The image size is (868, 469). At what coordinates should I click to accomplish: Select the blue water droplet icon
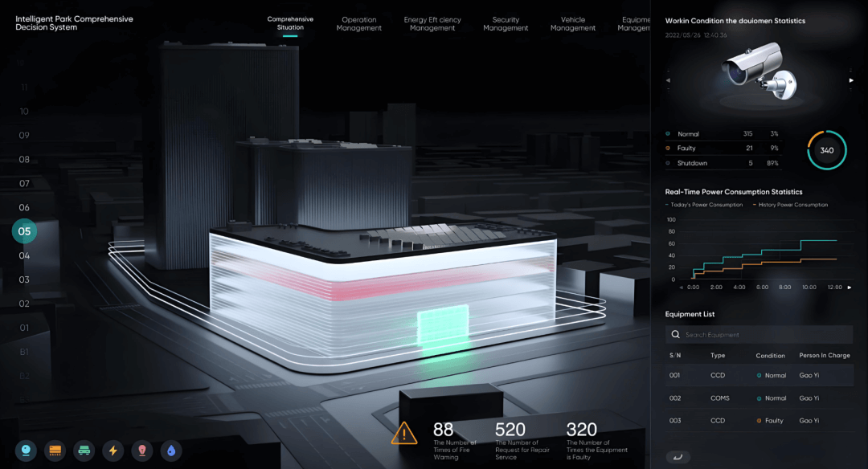tap(171, 451)
